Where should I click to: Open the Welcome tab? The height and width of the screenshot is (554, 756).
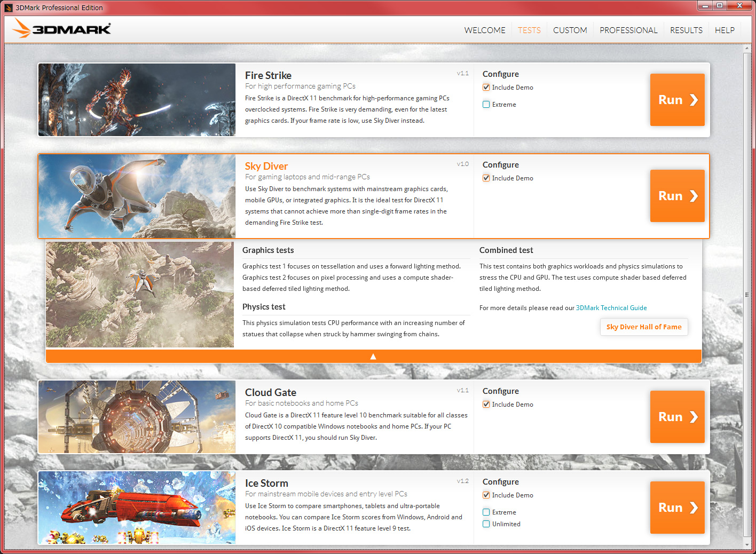point(484,30)
